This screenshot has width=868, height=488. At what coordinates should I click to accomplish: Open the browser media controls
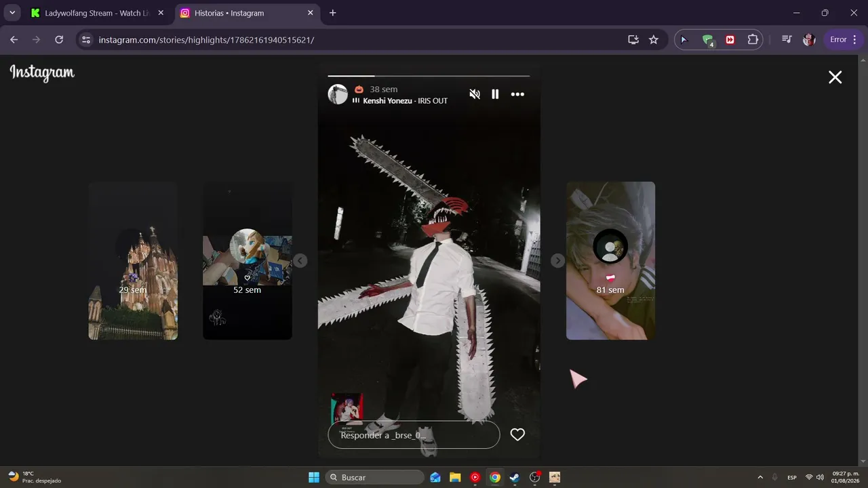(787, 40)
